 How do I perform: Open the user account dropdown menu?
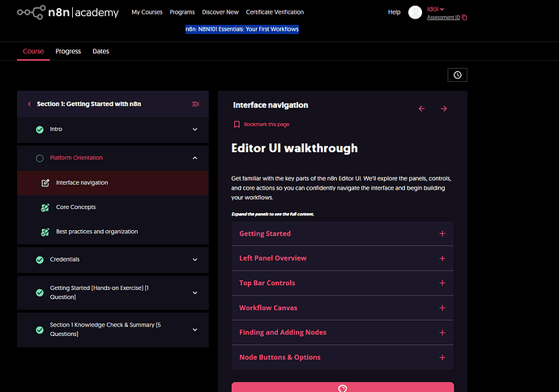[x=435, y=9]
